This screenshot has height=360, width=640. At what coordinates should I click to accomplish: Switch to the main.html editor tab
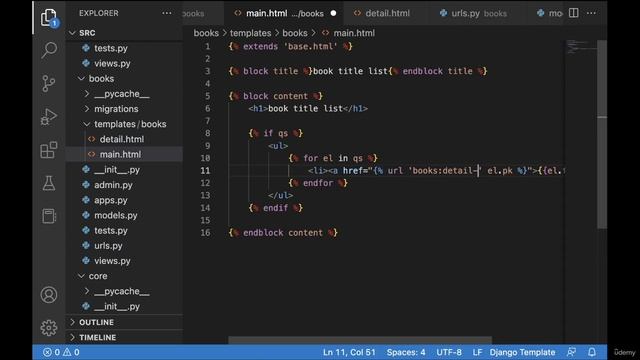click(284, 13)
